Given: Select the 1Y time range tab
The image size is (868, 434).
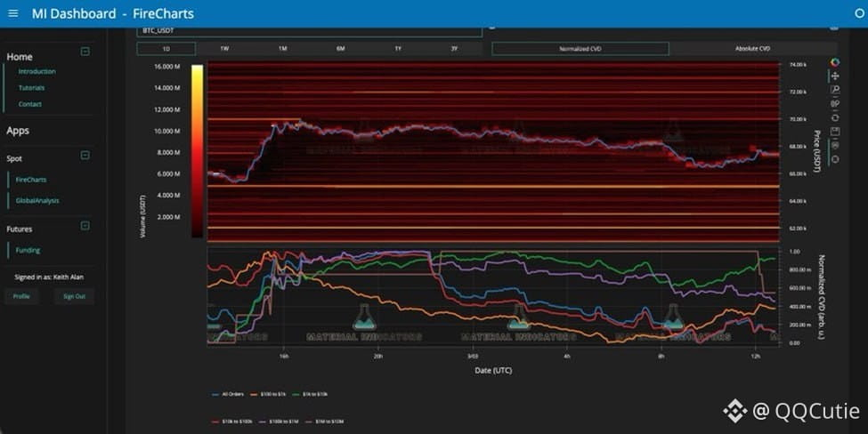Looking at the screenshot, I should pos(398,49).
